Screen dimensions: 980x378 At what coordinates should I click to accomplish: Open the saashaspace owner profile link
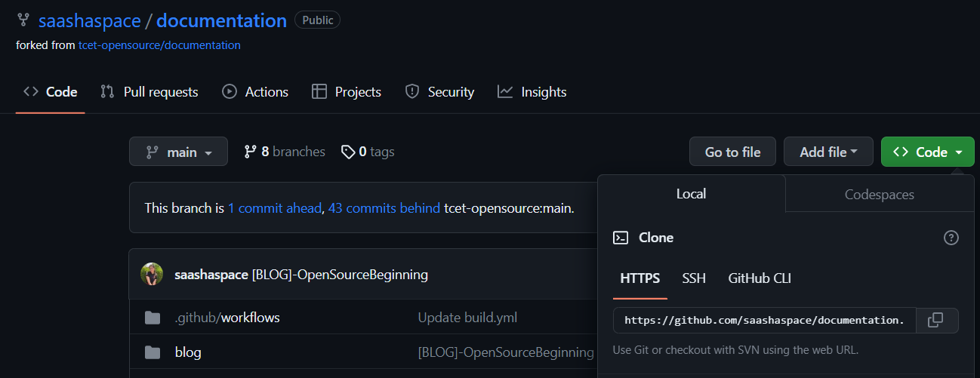pyautogui.click(x=89, y=20)
